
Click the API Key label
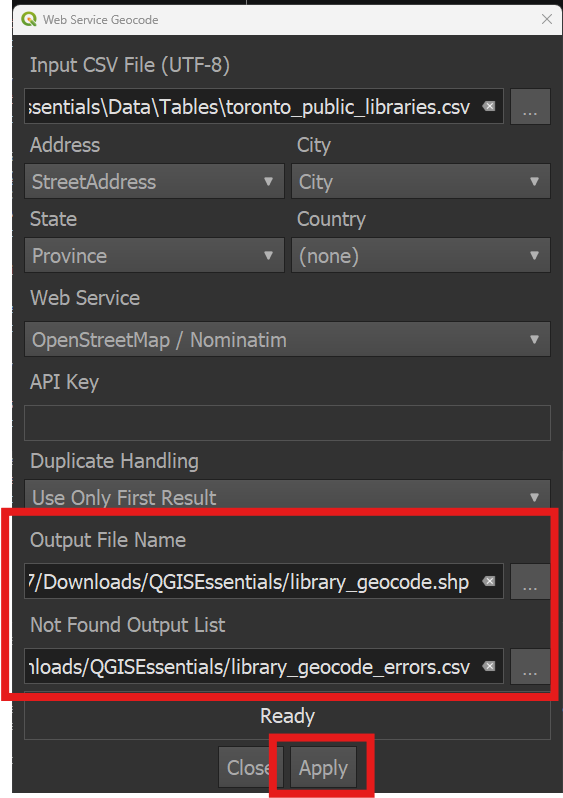pyautogui.click(x=65, y=382)
